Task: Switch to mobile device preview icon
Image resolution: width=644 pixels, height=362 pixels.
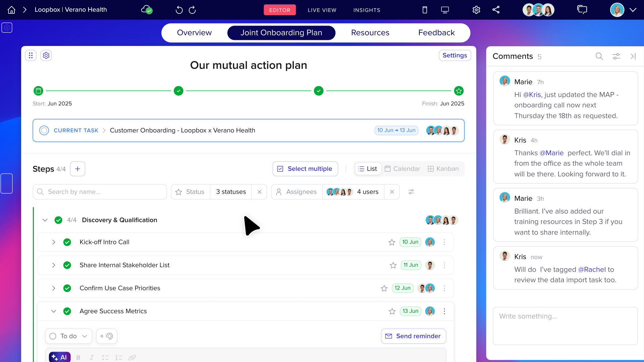Action: click(425, 10)
